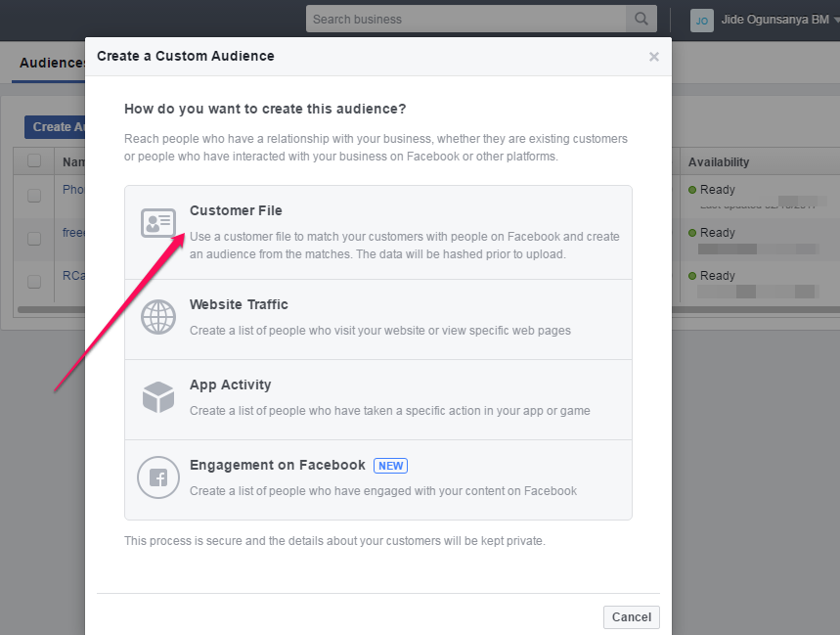840x635 pixels.
Task: Click the JO profile avatar
Action: [702, 21]
